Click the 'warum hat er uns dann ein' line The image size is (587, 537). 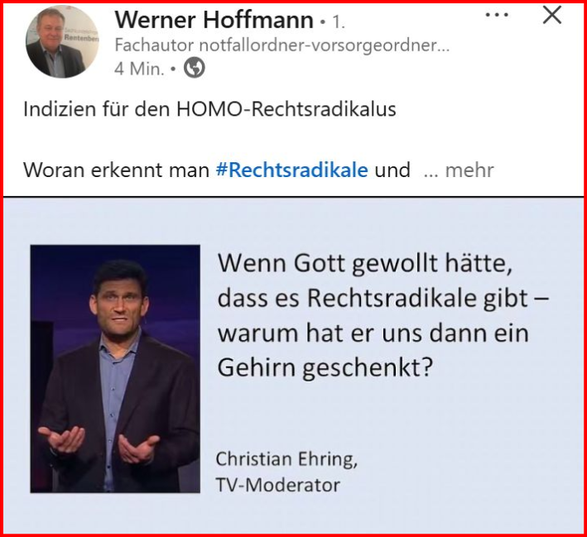373,333
